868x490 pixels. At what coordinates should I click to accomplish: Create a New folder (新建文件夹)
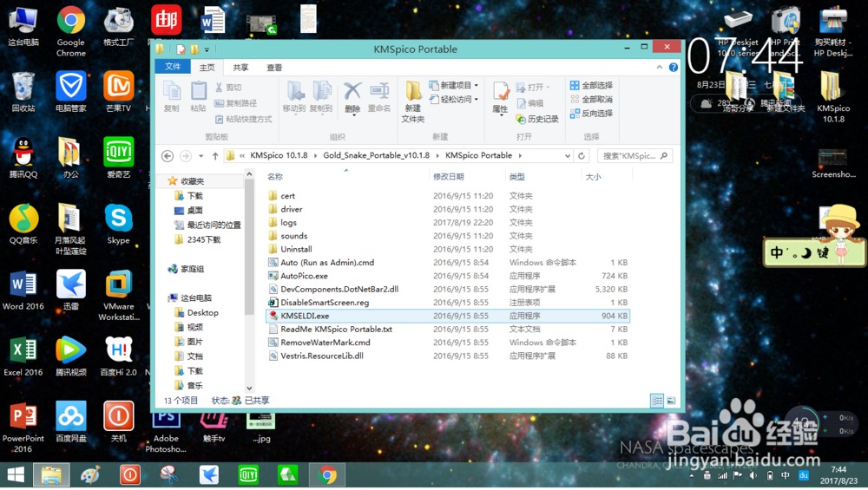[x=413, y=101]
